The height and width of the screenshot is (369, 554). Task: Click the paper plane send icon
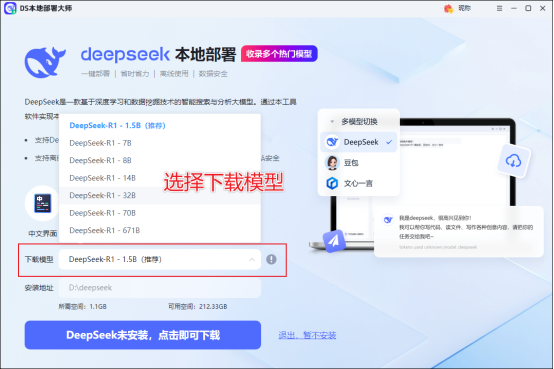(x=333, y=241)
